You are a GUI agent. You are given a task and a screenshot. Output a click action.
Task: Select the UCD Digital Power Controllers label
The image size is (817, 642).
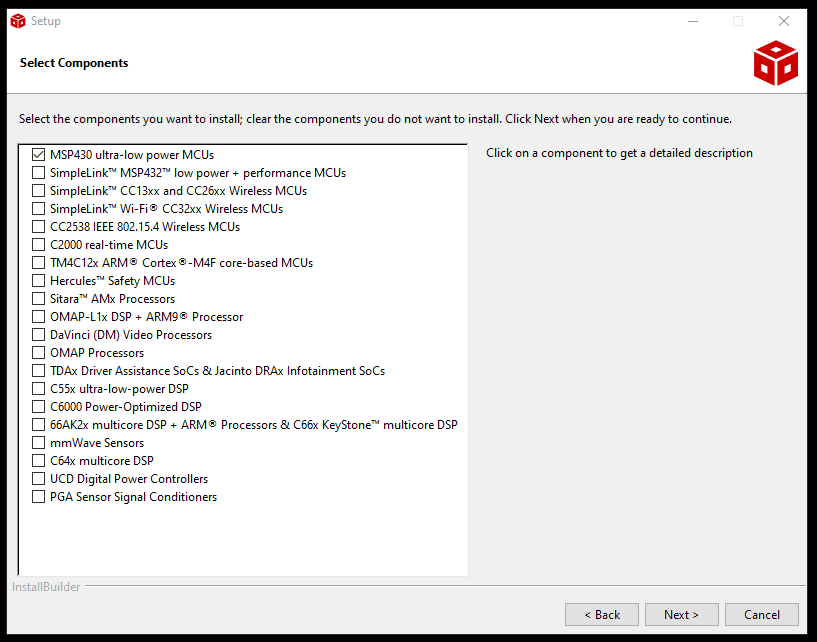[129, 479]
